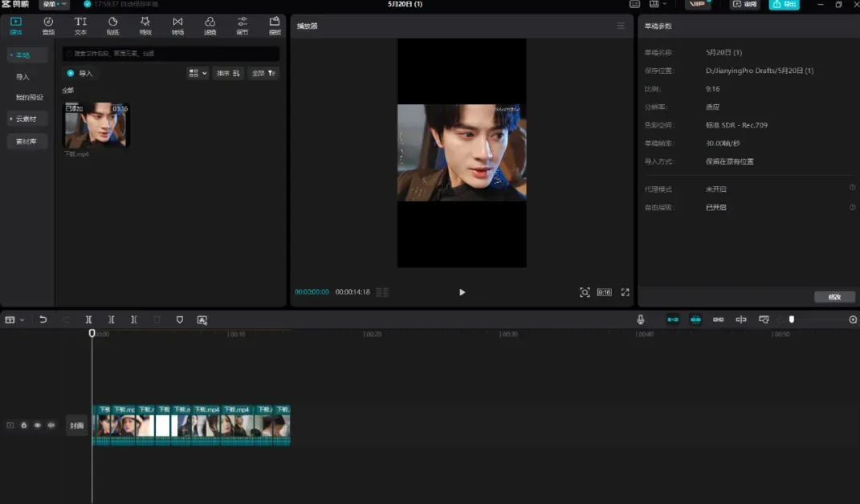
Task: Hide the video track using eye icon
Action: coord(37,425)
